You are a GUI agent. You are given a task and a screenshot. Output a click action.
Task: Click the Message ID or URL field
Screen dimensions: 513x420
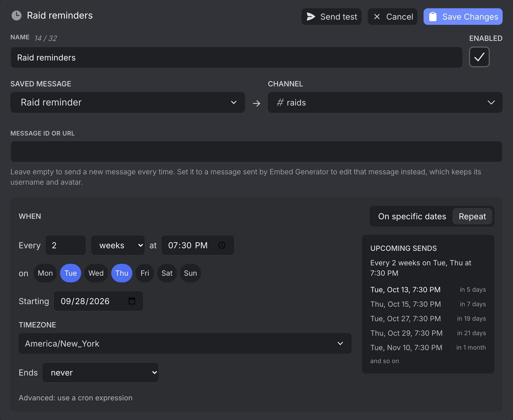[x=256, y=152]
